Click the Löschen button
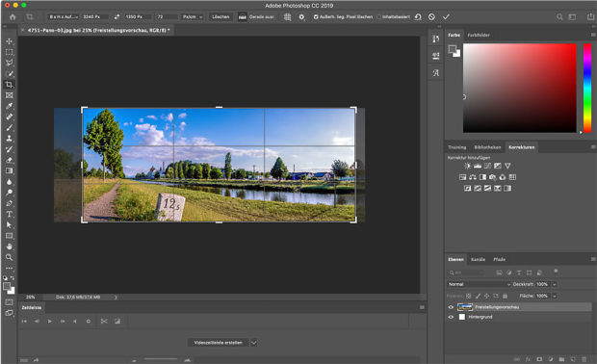The image size is (597, 364). click(221, 16)
